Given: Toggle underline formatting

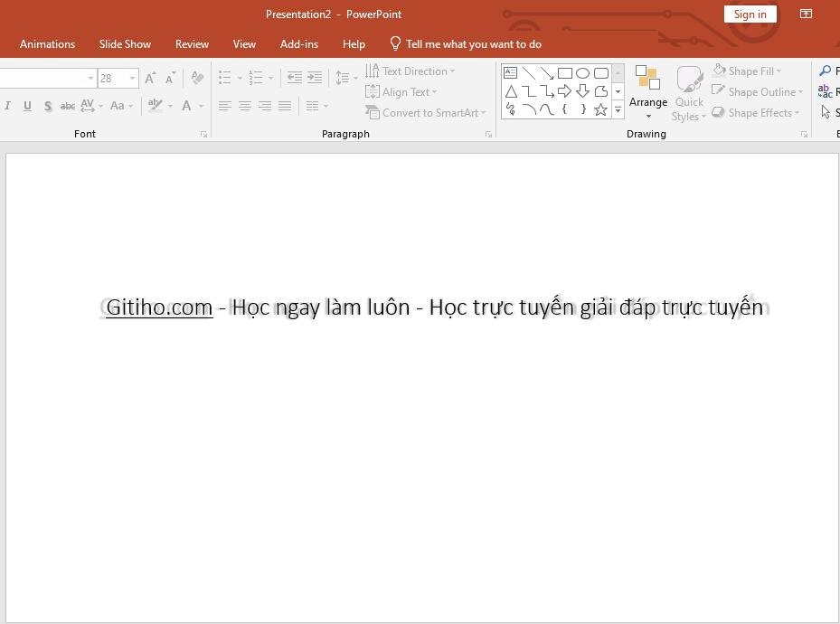Looking at the screenshot, I should coord(27,106).
